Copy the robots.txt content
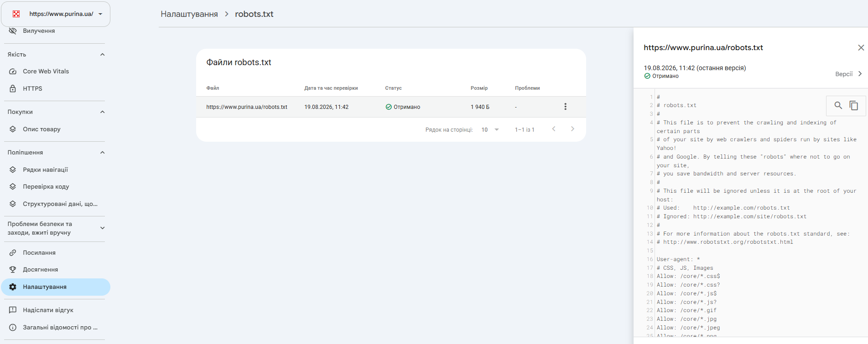This screenshot has width=868, height=344. [x=854, y=106]
